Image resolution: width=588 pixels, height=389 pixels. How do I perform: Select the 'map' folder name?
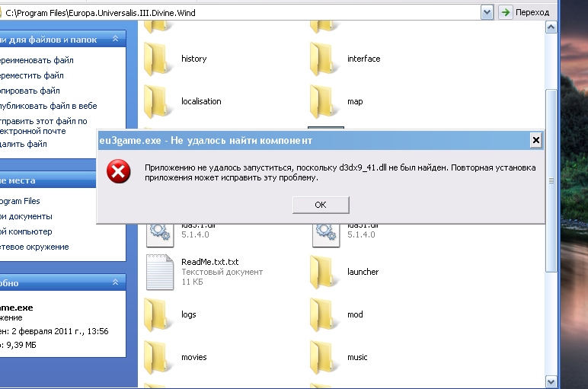coord(355,101)
